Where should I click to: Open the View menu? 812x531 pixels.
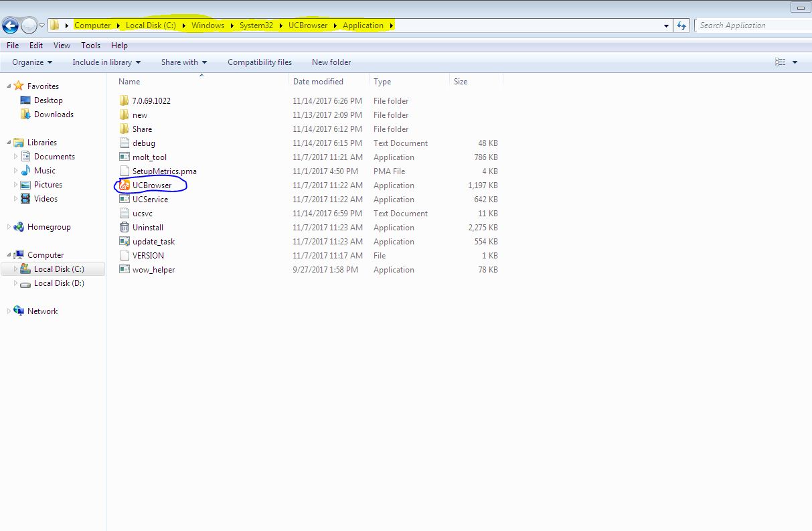tap(62, 45)
